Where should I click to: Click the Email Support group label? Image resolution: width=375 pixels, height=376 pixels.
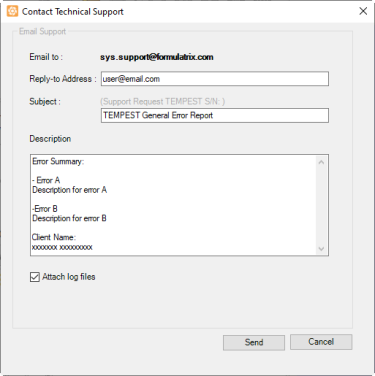click(42, 32)
